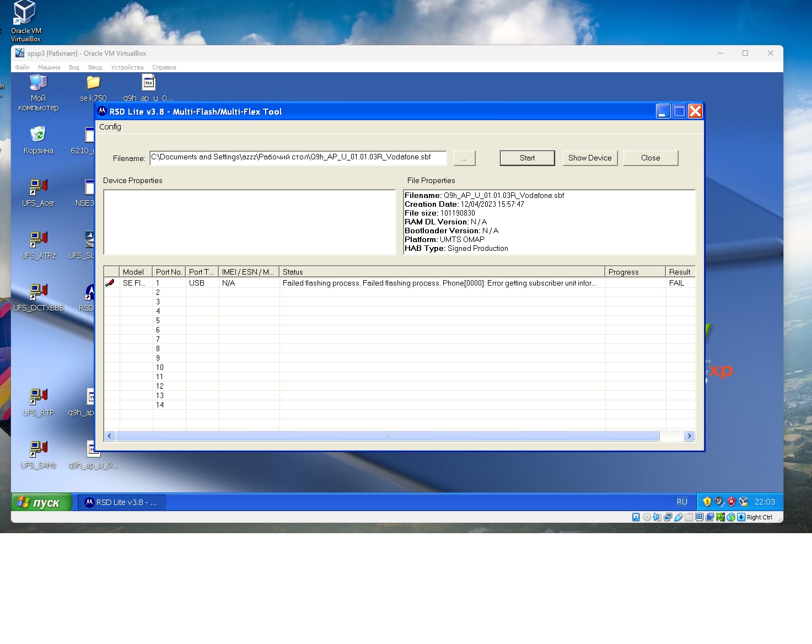The width and height of the screenshot is (812, 644).
Task: Select the "Failed flashing process" status text
Action: pyautogui.click(x=439, y=283)
